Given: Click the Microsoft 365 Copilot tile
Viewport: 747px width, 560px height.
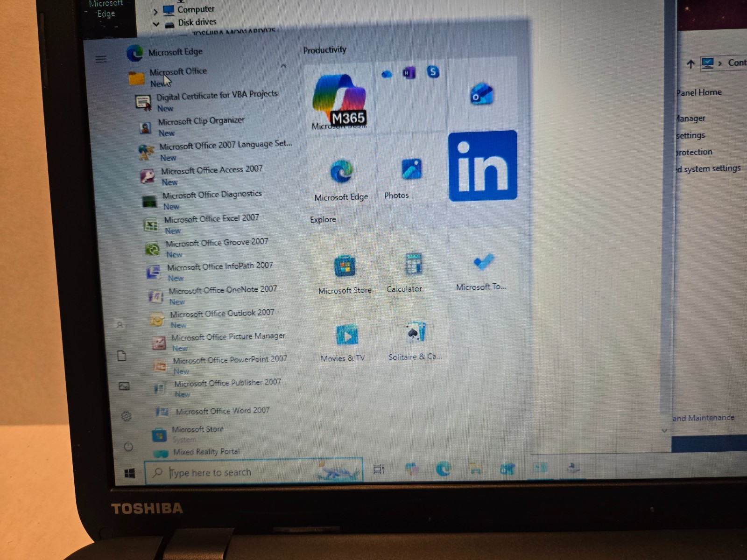Looking at the screenshot, I should tap(339, 99).
